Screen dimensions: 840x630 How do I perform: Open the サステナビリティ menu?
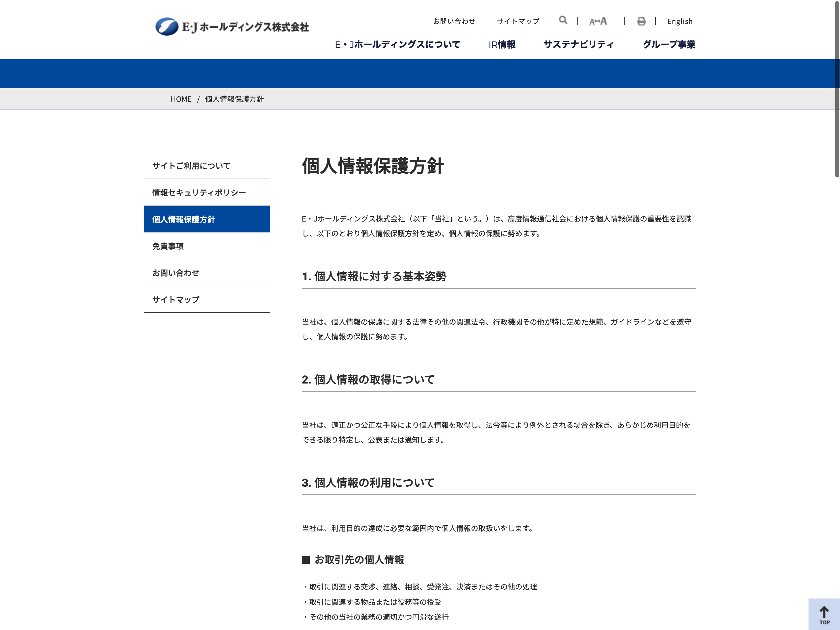[578, 45]
